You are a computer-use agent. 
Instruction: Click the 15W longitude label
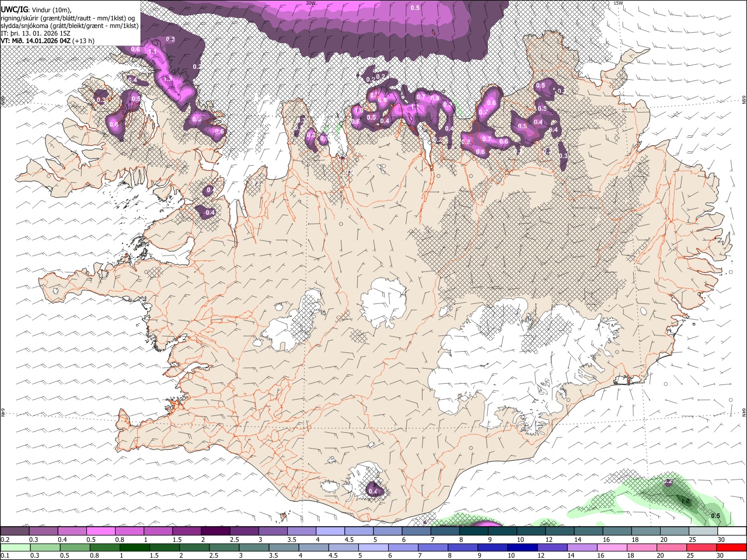click(619, 3)
